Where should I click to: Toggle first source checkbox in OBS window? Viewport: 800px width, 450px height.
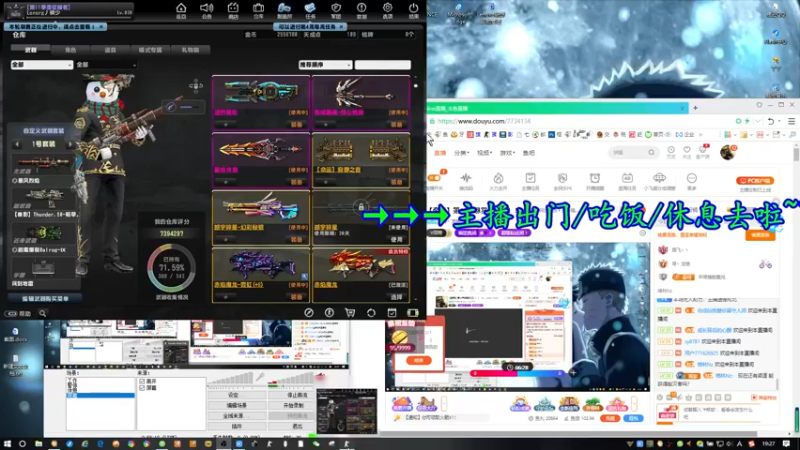(142, 381)
